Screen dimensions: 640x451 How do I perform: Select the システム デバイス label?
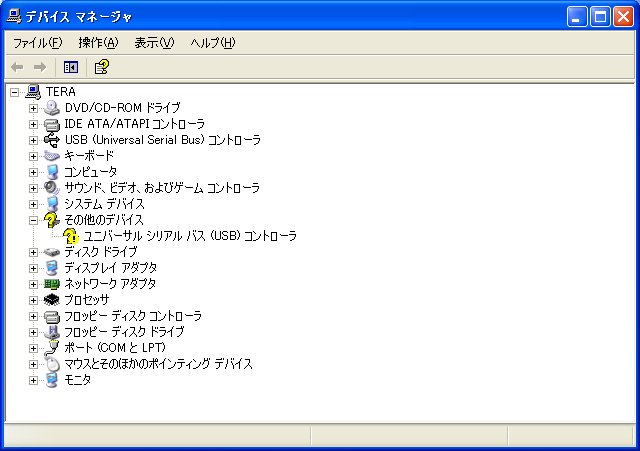[104, 204]
